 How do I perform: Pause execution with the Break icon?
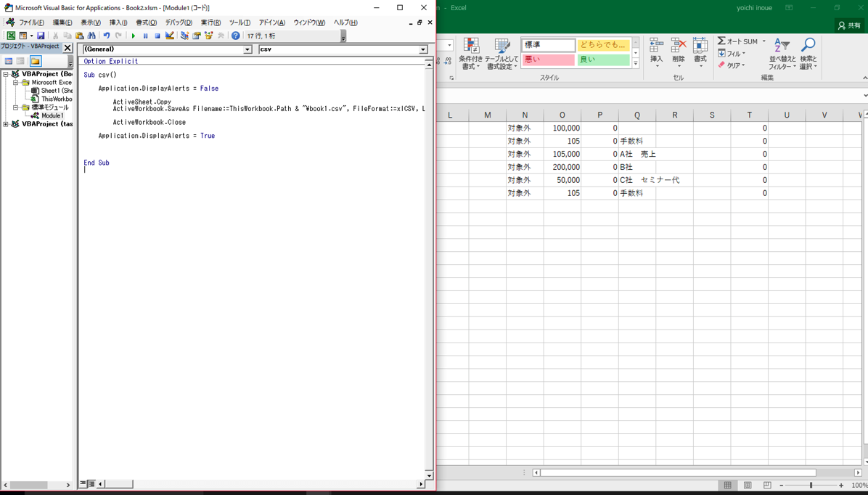tap(146, 36)
